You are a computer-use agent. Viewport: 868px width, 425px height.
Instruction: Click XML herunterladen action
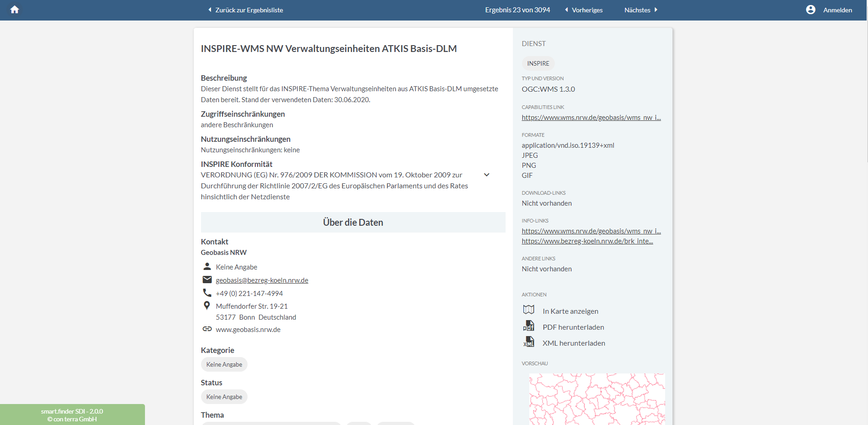tap(573, 343)
